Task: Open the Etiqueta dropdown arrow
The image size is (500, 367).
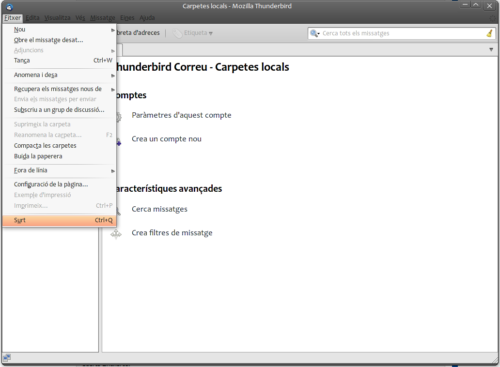Action: click(211, 33)
